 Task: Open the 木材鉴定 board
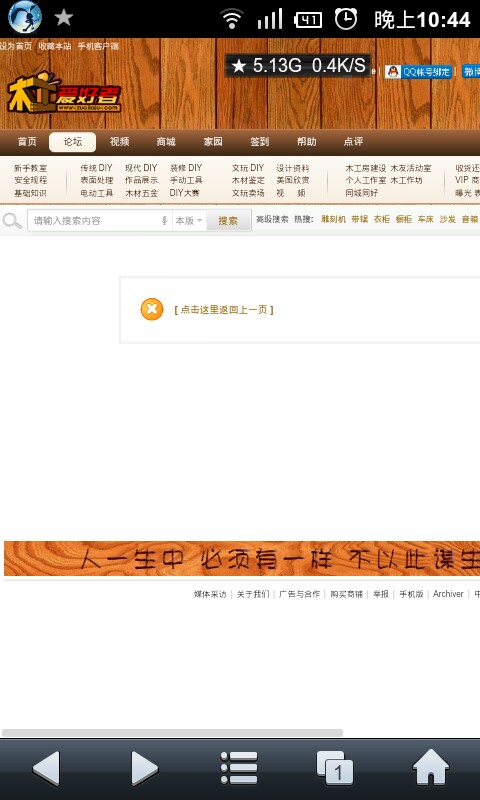(x=248, y=180)
